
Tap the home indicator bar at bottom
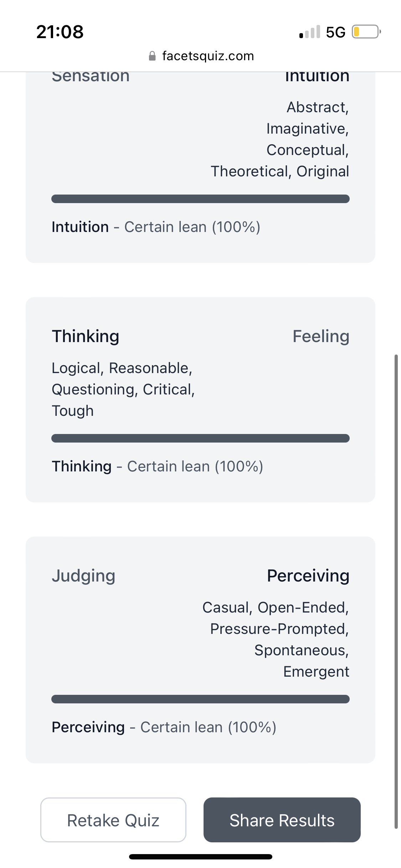click(200, 857)
